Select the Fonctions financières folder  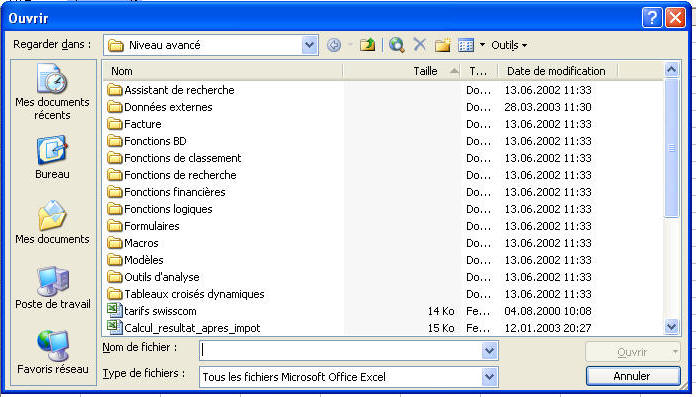tap(166, 192)
